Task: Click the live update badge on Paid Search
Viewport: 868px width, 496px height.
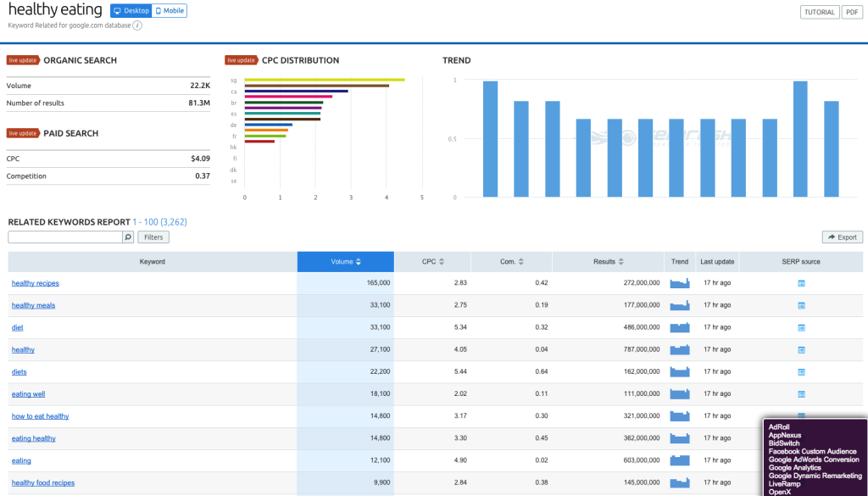Action: (x=23, y=133)
